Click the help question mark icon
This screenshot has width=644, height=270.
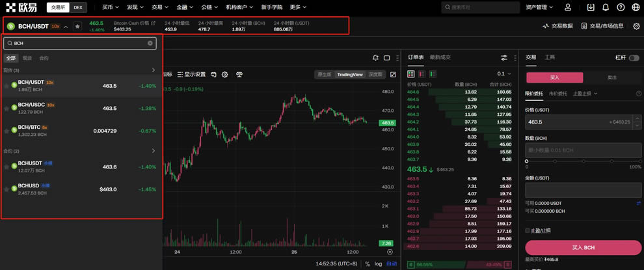(x=621, y=8)
